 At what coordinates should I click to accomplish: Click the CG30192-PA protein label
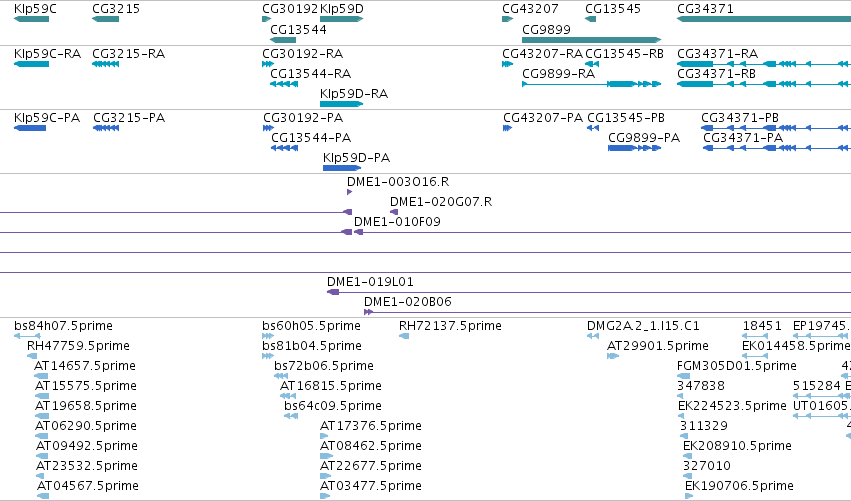[x=303, y=118]
